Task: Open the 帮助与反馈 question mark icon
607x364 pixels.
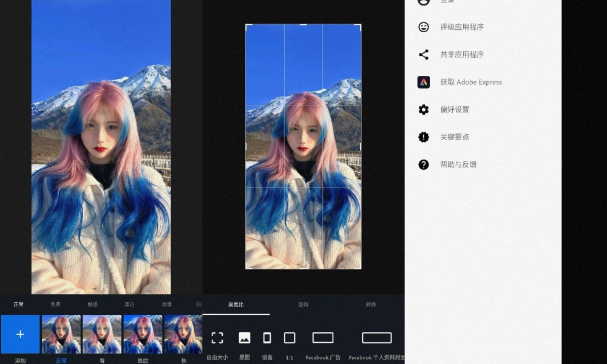Action: coord(424,164)
